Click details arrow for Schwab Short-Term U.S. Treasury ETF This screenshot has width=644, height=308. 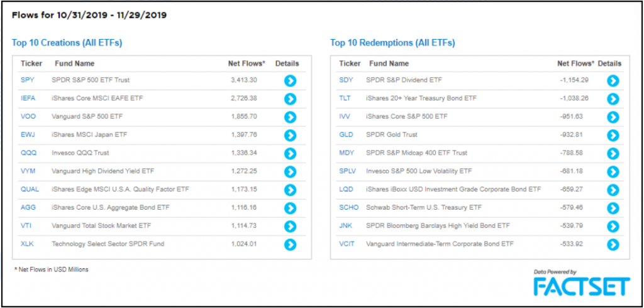(x=613, y=208)
